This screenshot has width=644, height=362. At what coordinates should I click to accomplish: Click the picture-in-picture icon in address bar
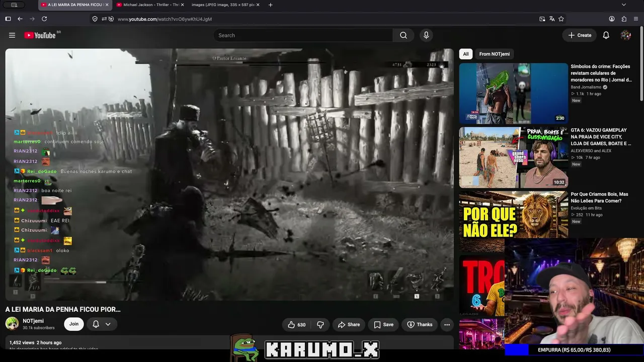tap(542, 19)
